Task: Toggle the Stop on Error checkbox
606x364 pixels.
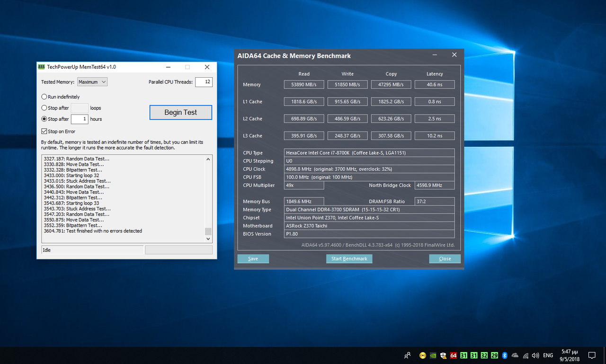Action: [44, 132]
